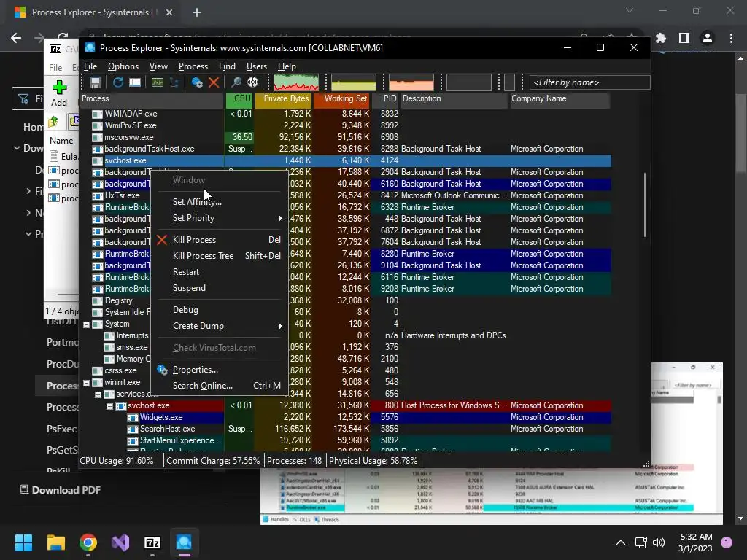Open Windows Start menu on taskbar

coord(23,542)
